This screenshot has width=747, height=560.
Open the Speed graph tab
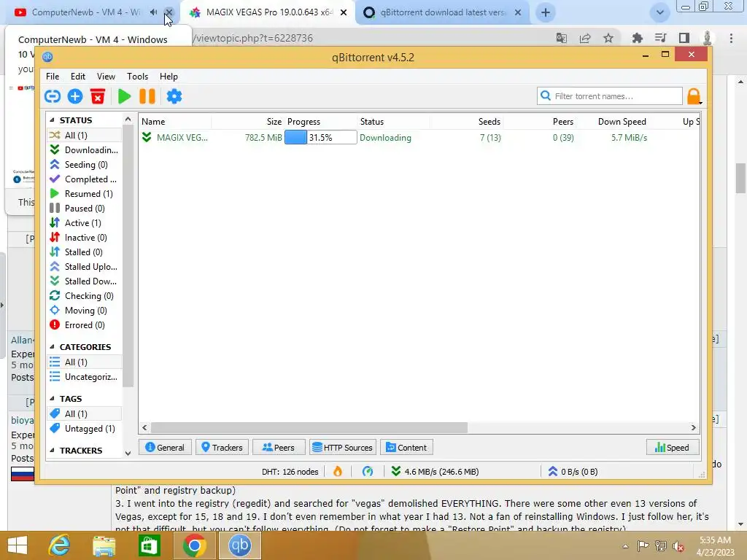[672, 448]
